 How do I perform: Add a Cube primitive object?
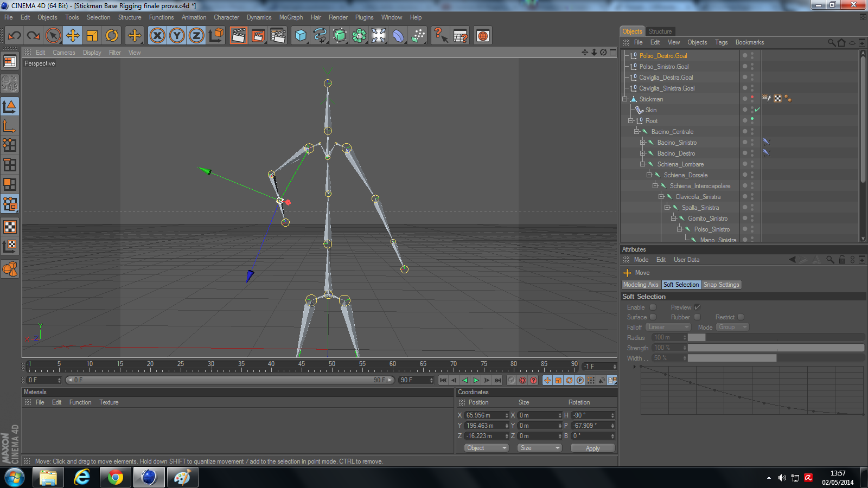(x=301, y=36)
